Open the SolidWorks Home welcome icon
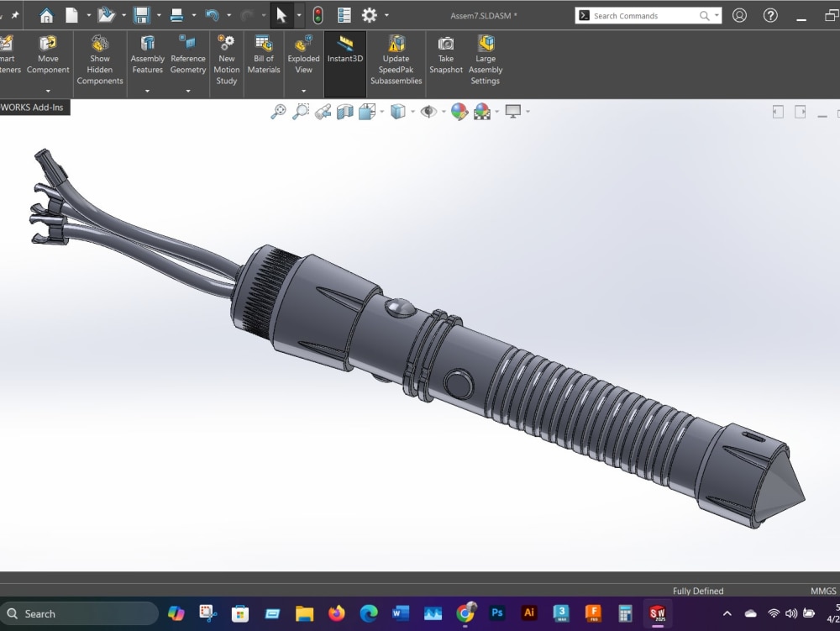This screenshot has height=631, width=840. [x=46, y=15]
